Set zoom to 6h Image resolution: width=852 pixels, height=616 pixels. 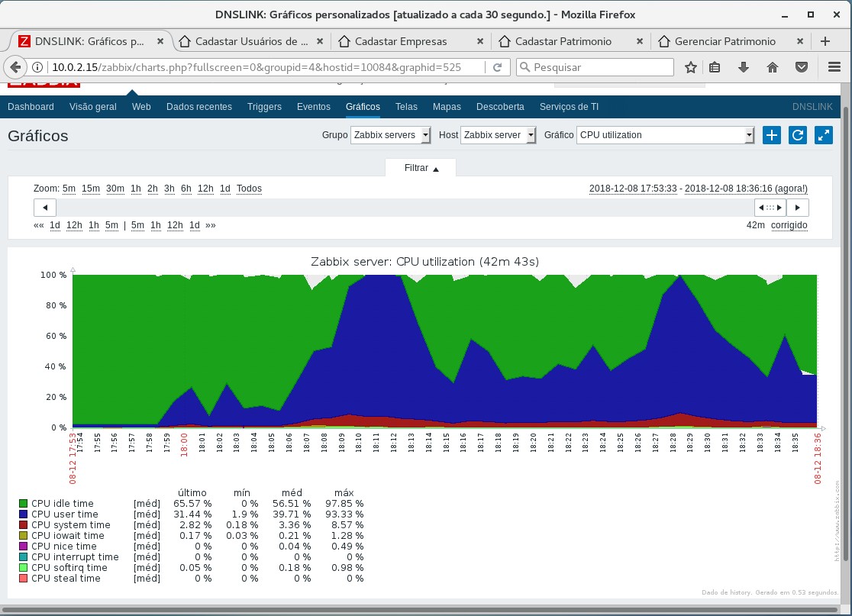click(186, 189)
